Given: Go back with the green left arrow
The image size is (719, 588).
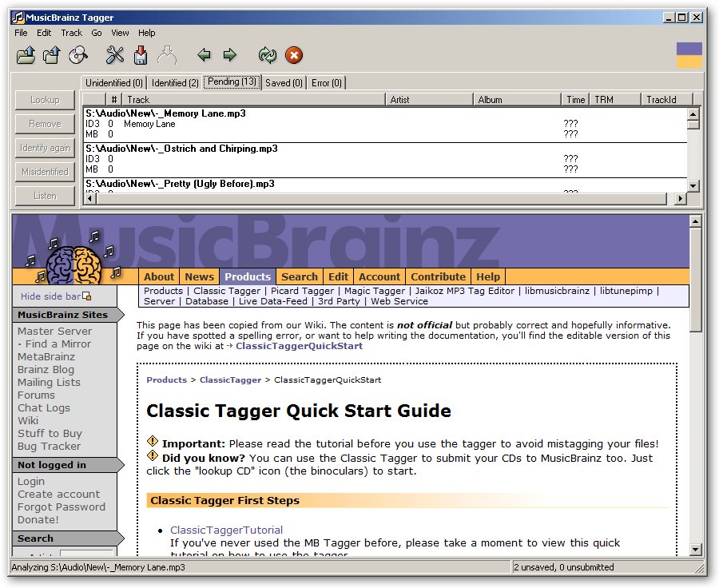Looking at the screenshot, I should pos(204,55).
